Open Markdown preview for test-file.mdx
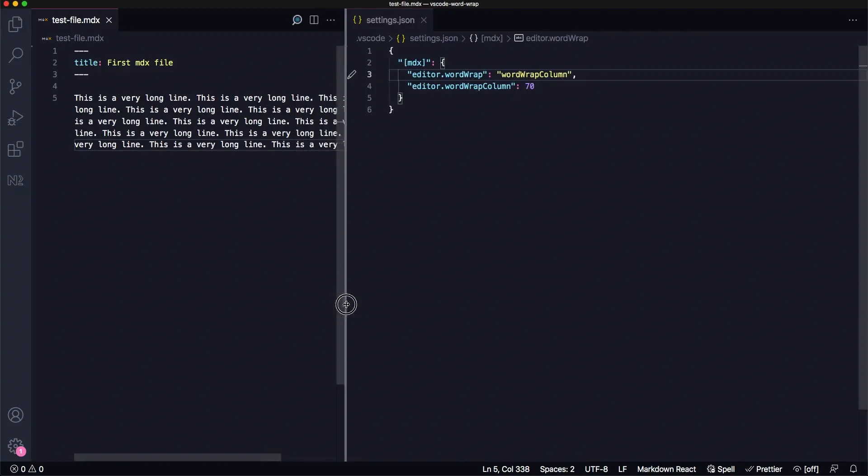 [x=297, y=20]
